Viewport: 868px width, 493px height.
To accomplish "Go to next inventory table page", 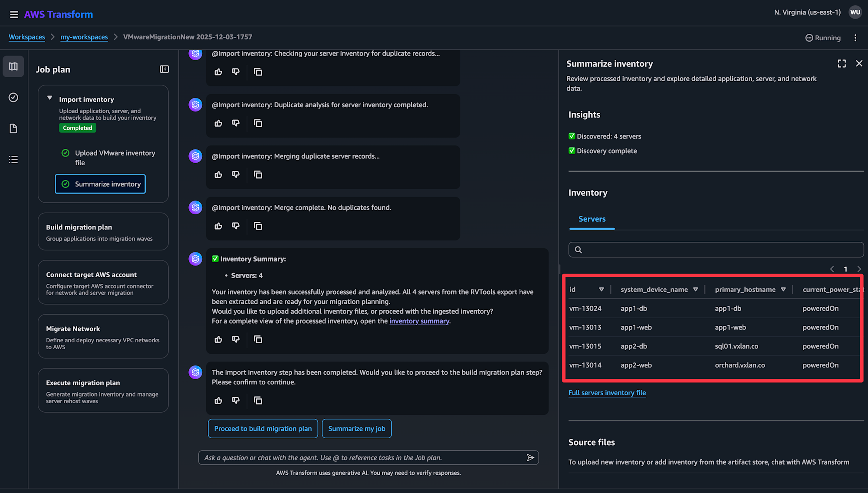I will click(859, 269).
